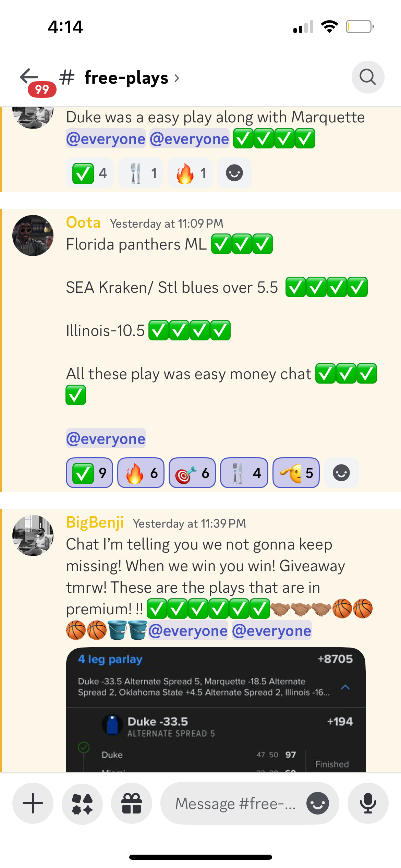
Task: Toggle fork and knife reaction count 4
Action: [244, 473]
